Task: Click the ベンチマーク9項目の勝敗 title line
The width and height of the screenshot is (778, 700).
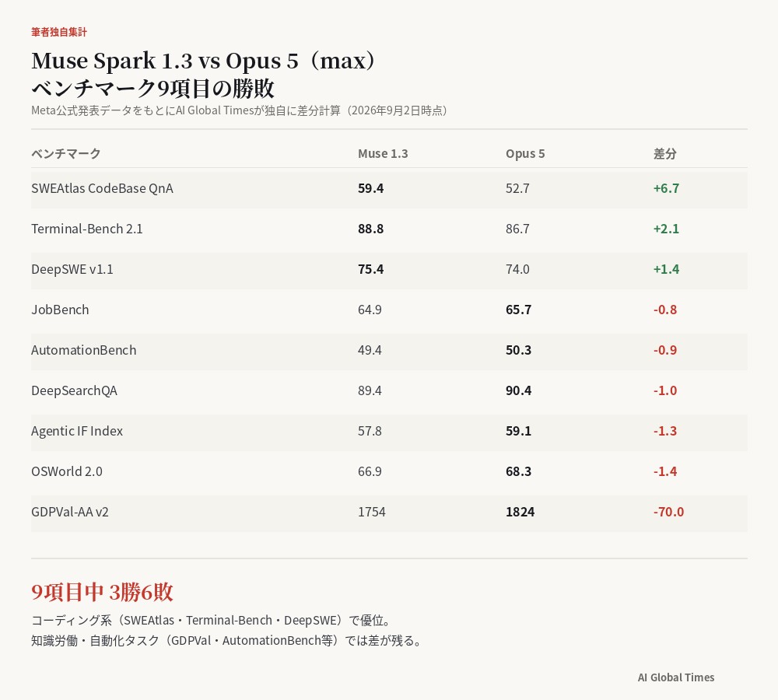Action: 152,89
